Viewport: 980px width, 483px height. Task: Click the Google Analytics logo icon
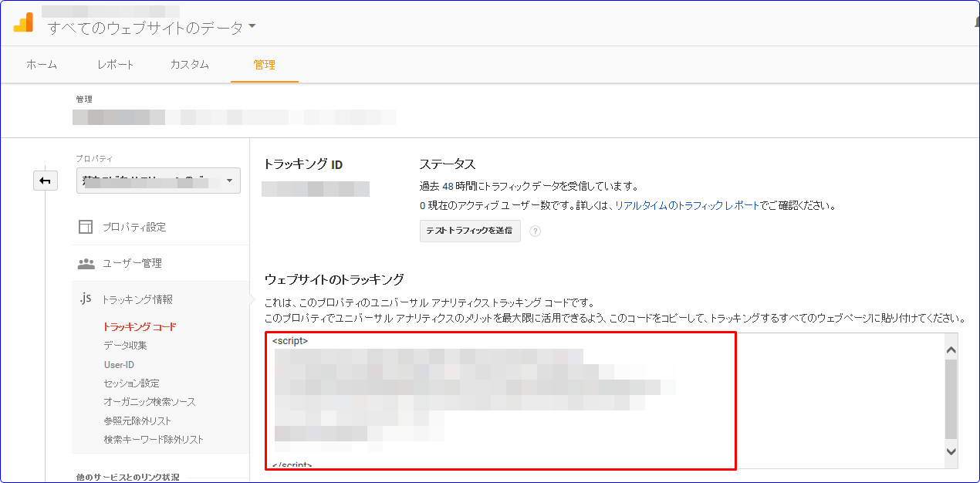23,22
